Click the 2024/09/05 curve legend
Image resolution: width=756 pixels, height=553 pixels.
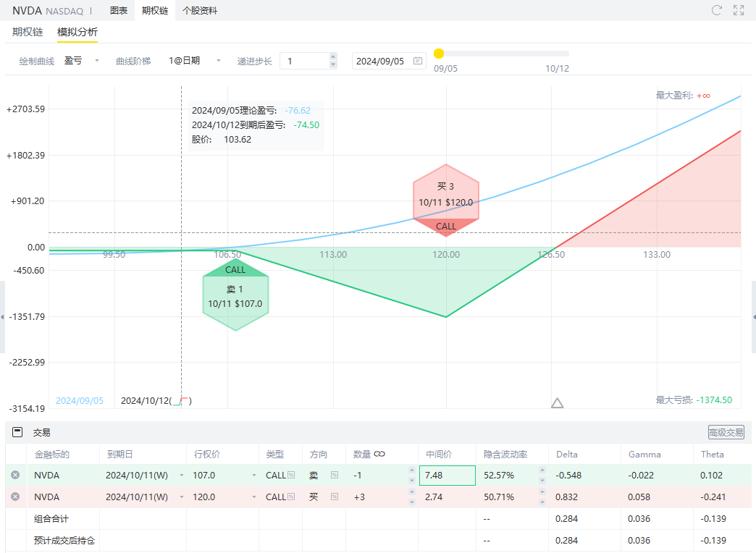[x=80, y=401]
